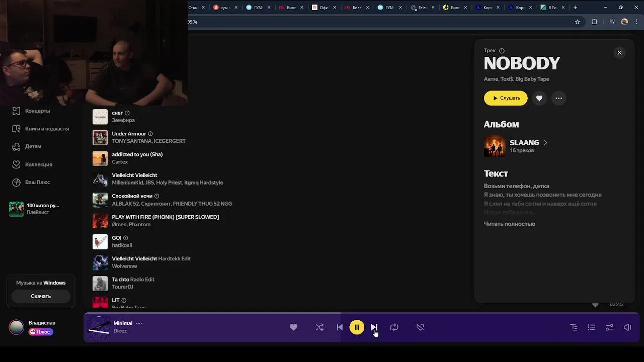Go back to previous track
Screen dimensions: 644x362
pos(340,327)
